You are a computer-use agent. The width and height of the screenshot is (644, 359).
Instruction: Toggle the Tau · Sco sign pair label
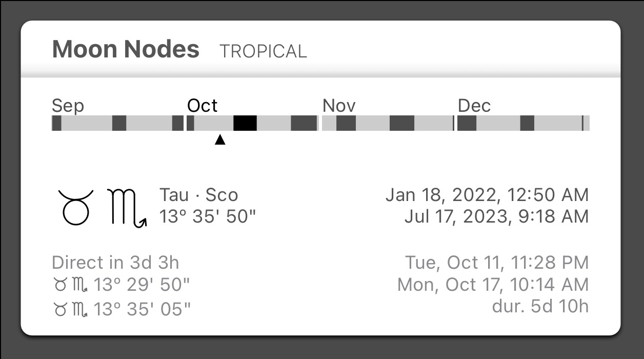pyautogui.click(x=199, y=195)
